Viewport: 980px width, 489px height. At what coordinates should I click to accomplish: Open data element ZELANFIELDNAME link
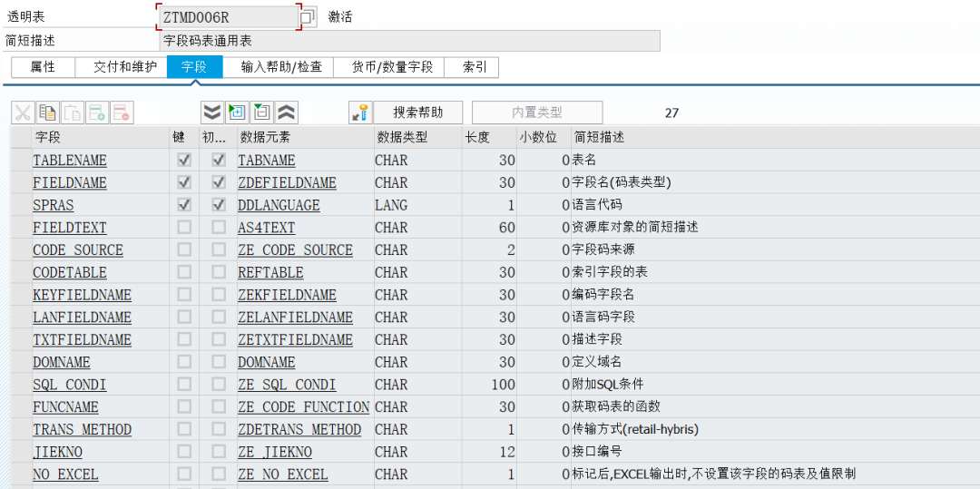tap(295, 318)
